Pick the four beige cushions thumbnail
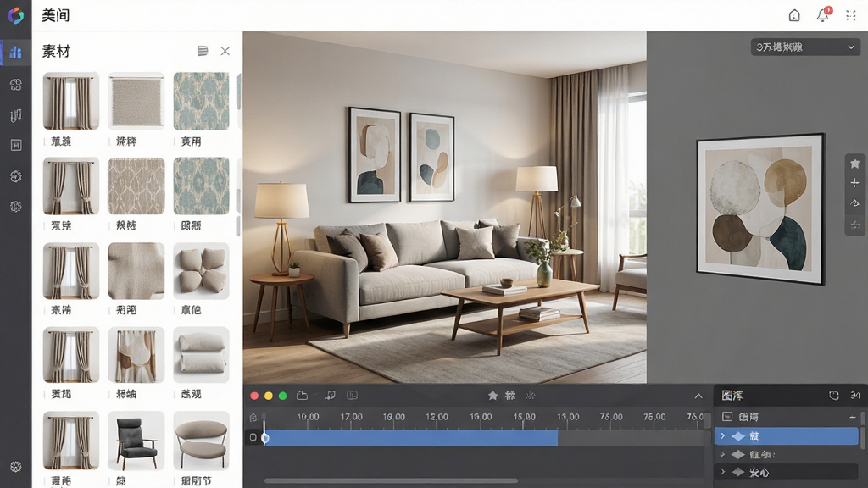Image resolution: width=868 pixels, height=488 pixels. [201, 271]
